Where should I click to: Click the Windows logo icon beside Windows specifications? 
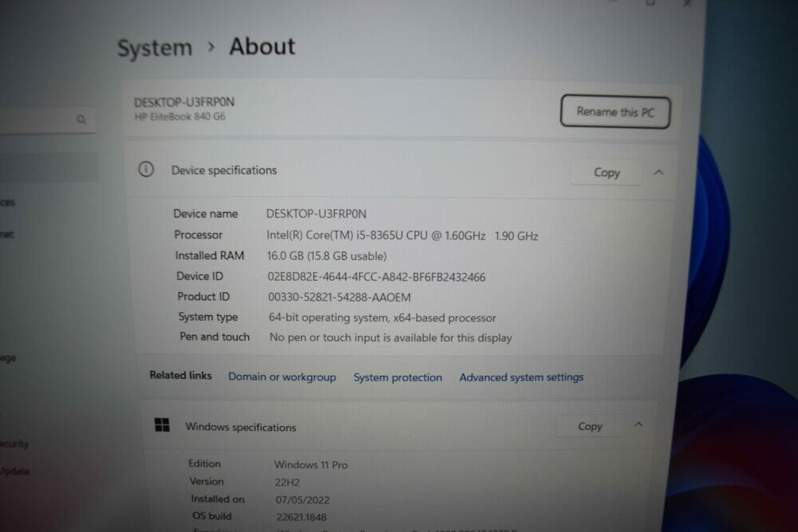tap(162, 424)
